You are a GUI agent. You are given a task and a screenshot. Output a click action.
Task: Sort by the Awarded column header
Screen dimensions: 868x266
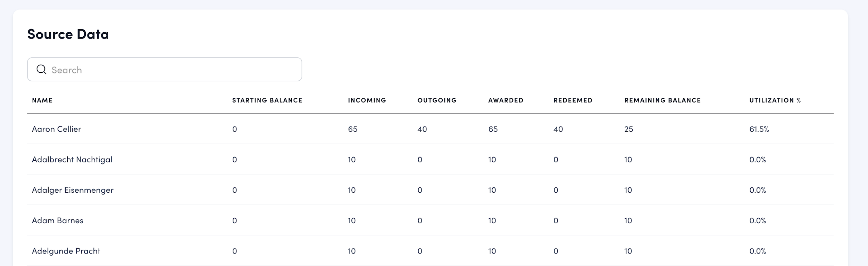(x=506, y=100)
